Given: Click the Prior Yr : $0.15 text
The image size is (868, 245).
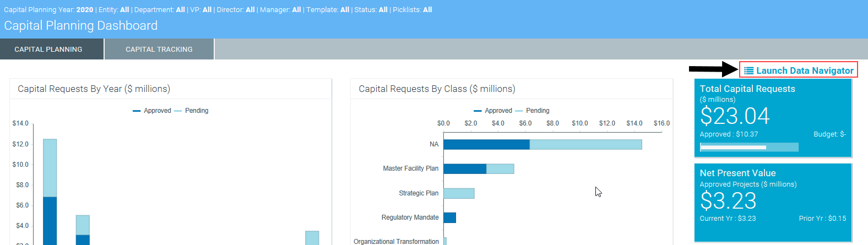Looking at the screenshot, I should tap(822, 219).
